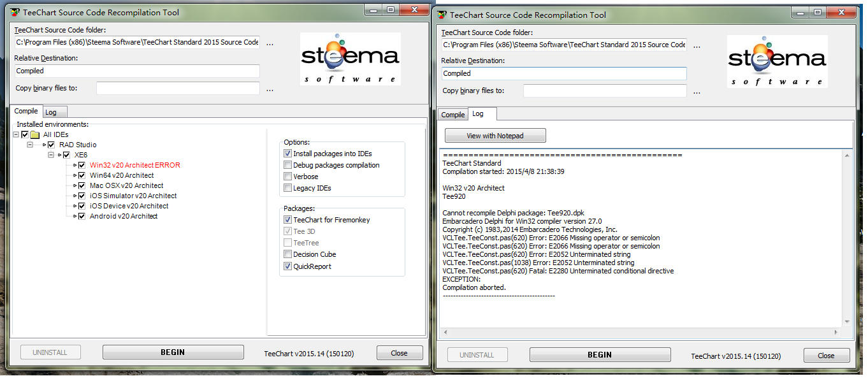The height and width of the screenshot is (383, 868).
Task: Click the TeeChart app icon in left window title bar
Action: point(15,12)
